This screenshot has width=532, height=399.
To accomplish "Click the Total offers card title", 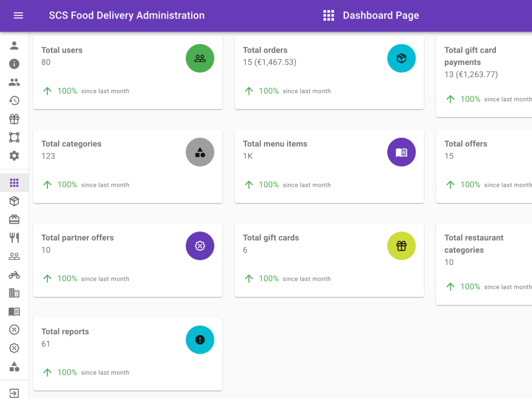I will pos(465,144).
